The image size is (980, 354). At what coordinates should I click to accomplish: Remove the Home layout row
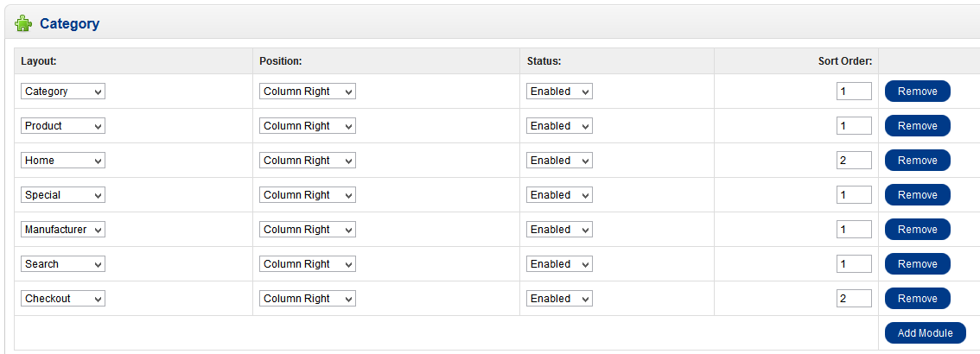[x=917, y=161]
